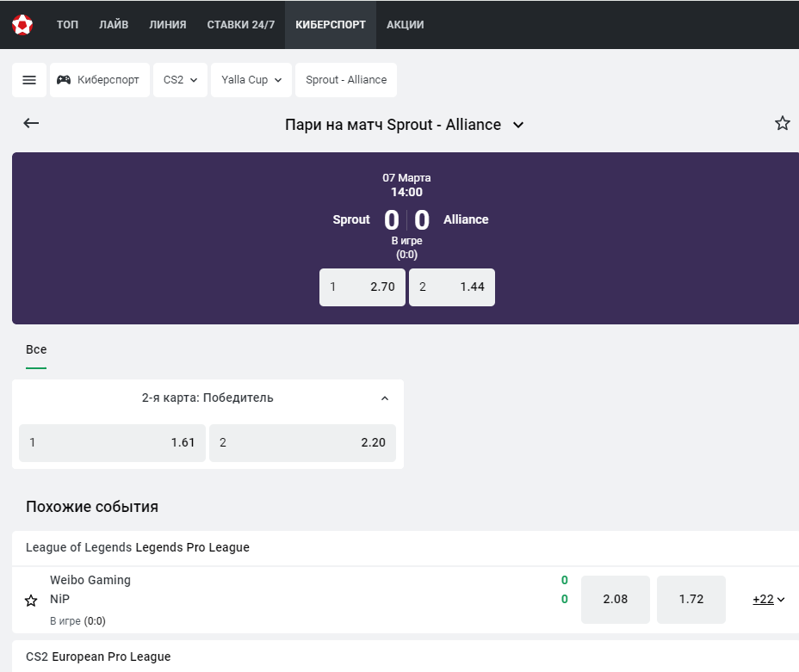Bet on Sprout win at 2.70
799x672 pixels.
362,287
